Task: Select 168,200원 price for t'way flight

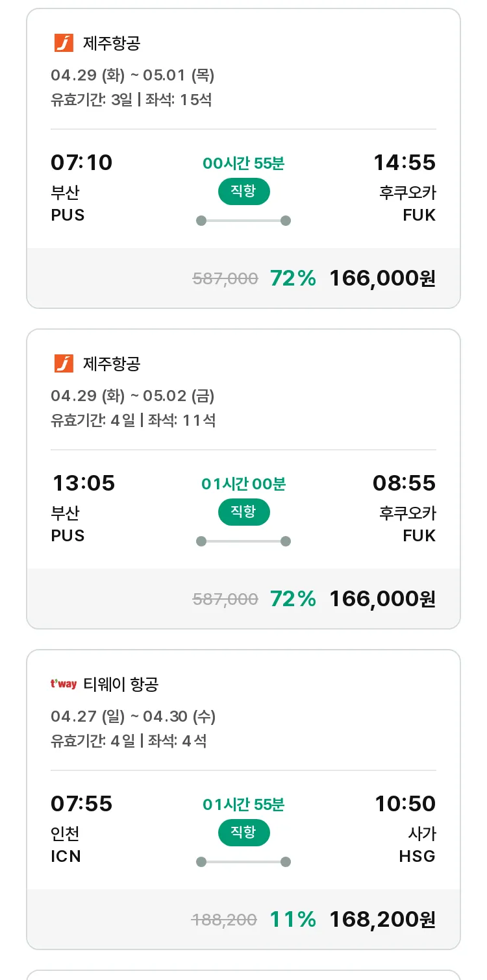Action: pos(382,920)
